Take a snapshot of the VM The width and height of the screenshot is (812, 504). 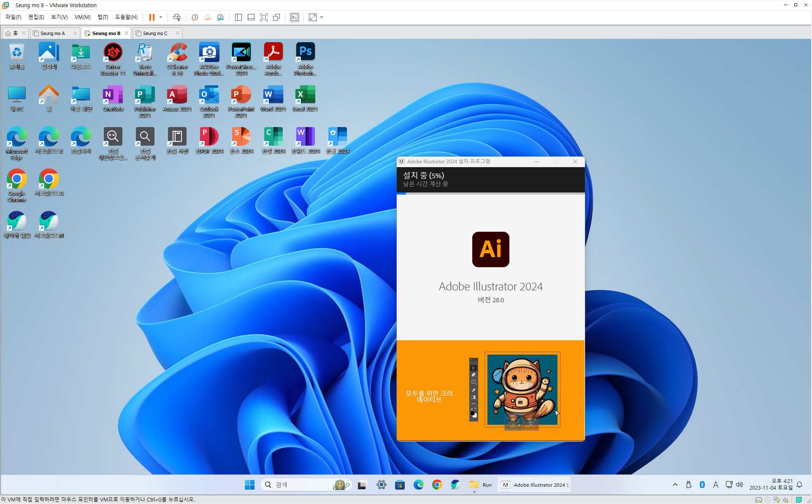(195, 17)
